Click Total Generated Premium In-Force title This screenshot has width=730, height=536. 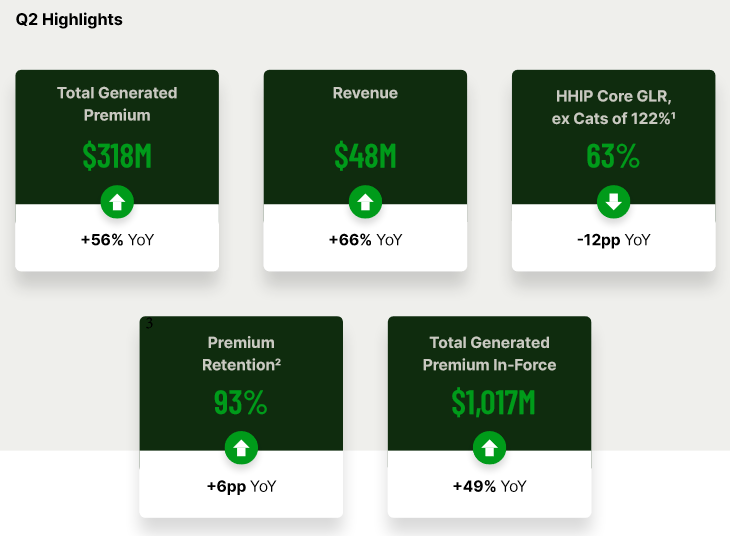[489, 353]
